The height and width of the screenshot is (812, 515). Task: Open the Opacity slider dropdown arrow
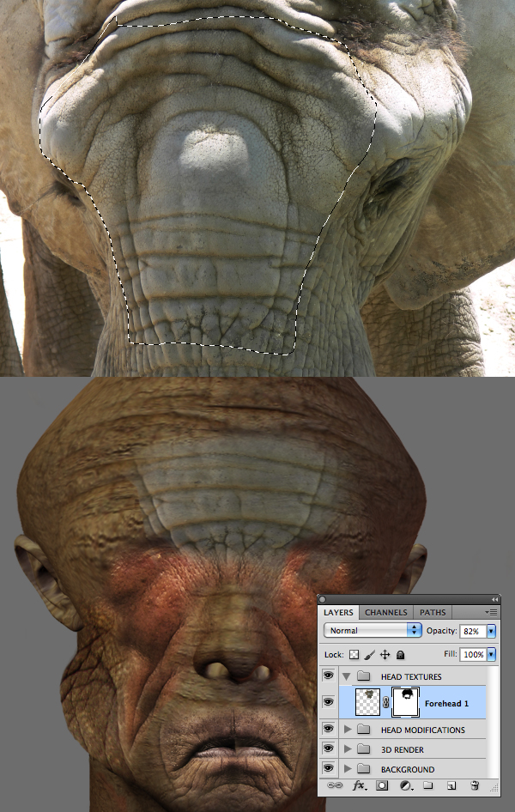491,631
